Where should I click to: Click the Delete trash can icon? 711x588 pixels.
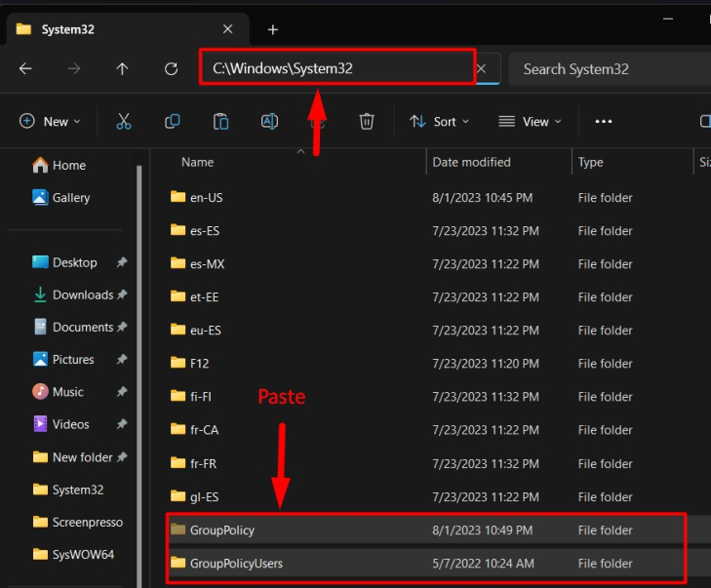pos(367,121)
